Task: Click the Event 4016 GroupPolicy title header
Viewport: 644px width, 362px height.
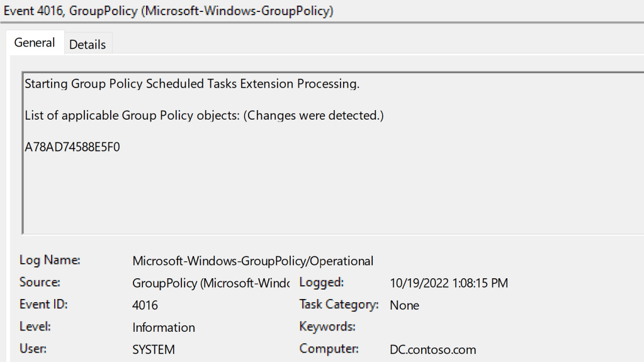Action: (x=169, y=11)
